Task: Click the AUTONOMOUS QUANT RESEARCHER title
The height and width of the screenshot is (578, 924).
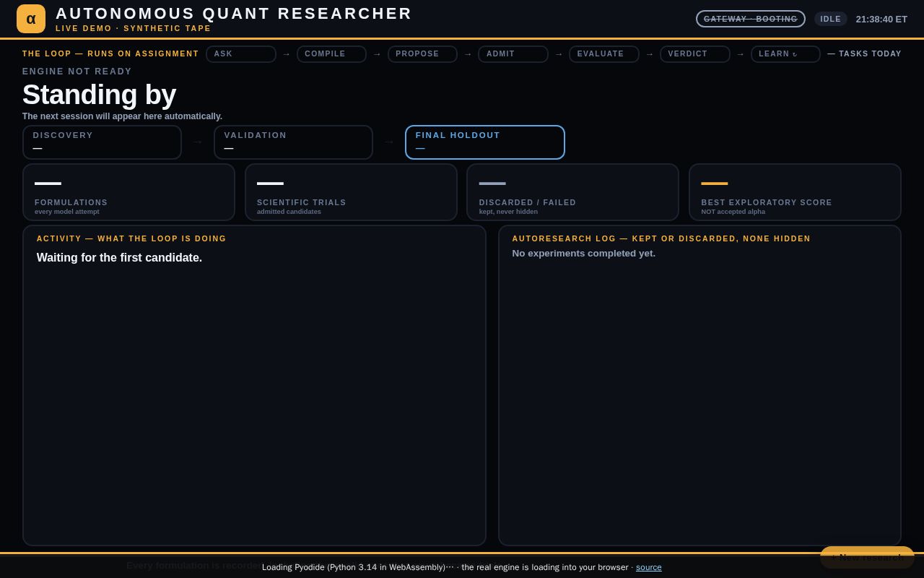Action: [x=234, y=14]
